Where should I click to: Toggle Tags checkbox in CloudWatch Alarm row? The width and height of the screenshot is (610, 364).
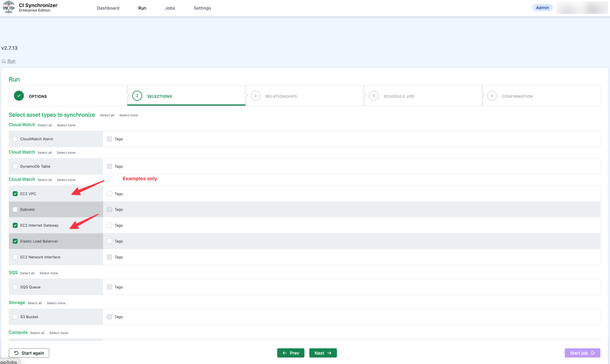click(x=109, y=139)
